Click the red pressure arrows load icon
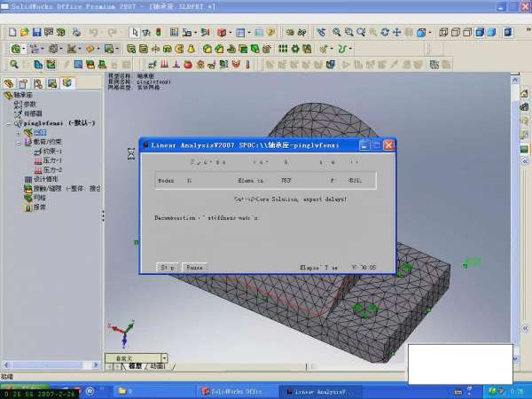This screenshot has width=532, height=399. pyautogui.click(x=165, y=64)
